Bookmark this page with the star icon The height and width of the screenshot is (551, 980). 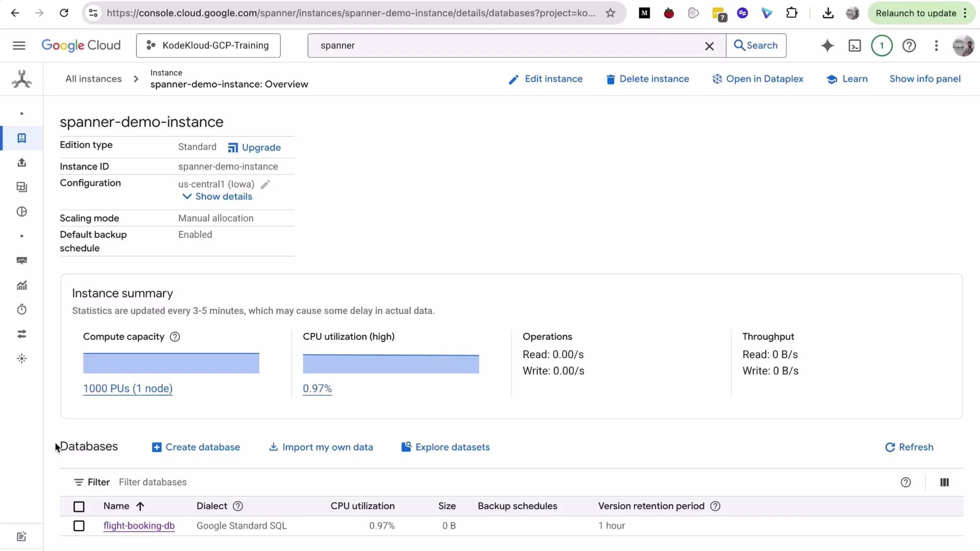610,13
